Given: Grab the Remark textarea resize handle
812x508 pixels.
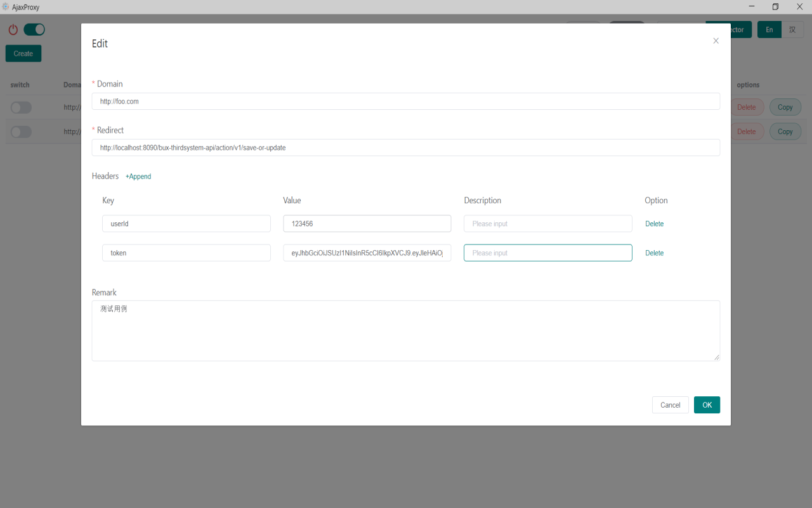Looking at the screenshot, I should [x=717, y=358].
